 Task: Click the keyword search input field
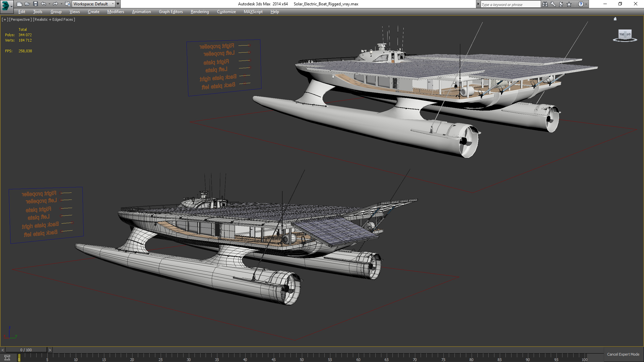click(x=511, y=4)
